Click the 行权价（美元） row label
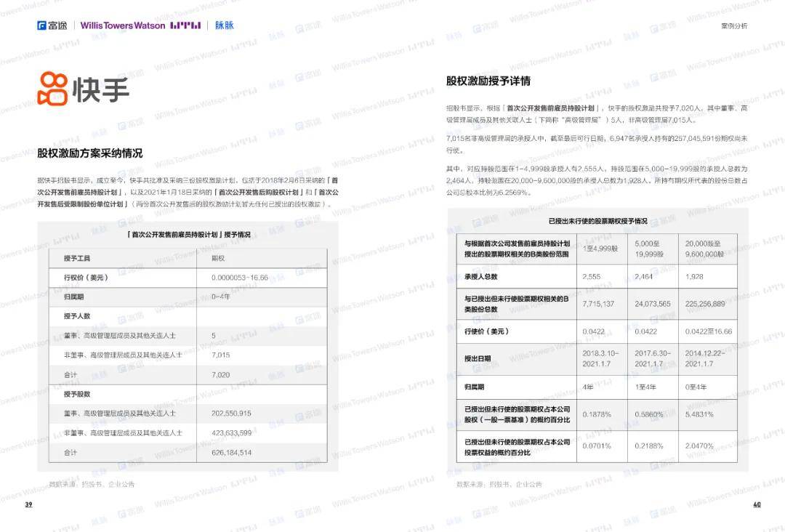785x532 pixels. (x=86, y=277)
